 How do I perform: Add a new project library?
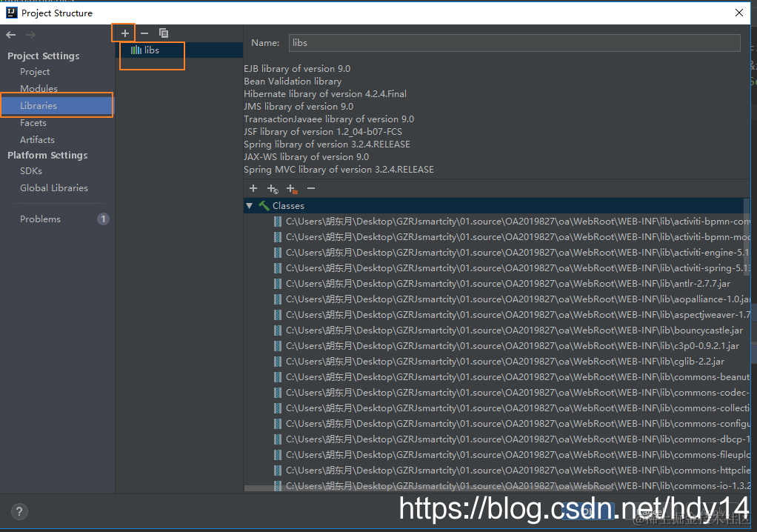(124, 33)
